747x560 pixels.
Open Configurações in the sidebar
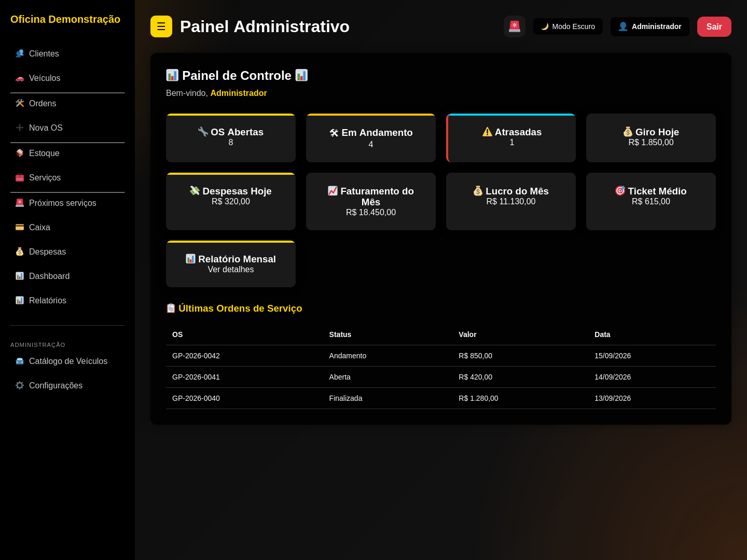pos(67,386)
